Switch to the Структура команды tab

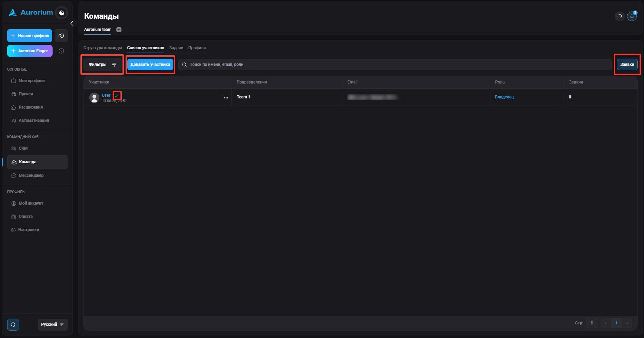click(x=102, y=48)
